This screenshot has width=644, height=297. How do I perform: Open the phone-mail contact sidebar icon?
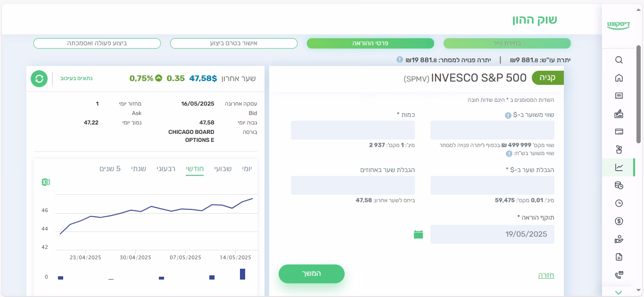(x=619, y=275)
